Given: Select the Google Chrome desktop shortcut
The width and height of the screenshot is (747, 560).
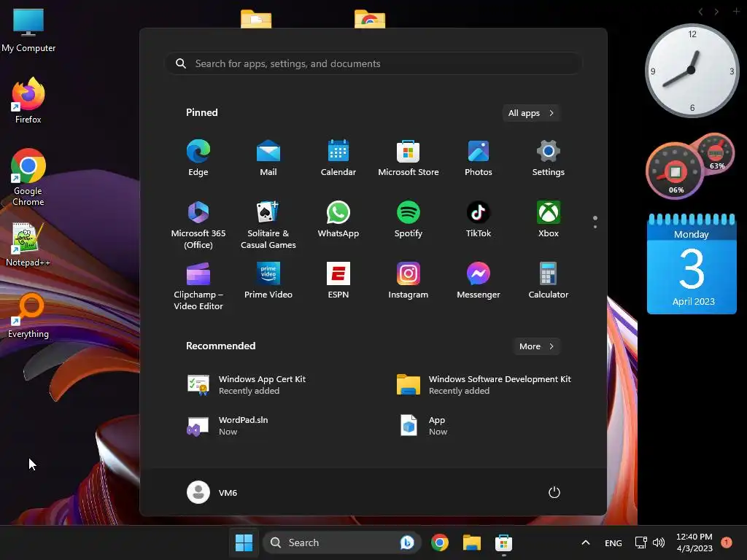Looking at the screenshot, I should click(x=28, y=177).
